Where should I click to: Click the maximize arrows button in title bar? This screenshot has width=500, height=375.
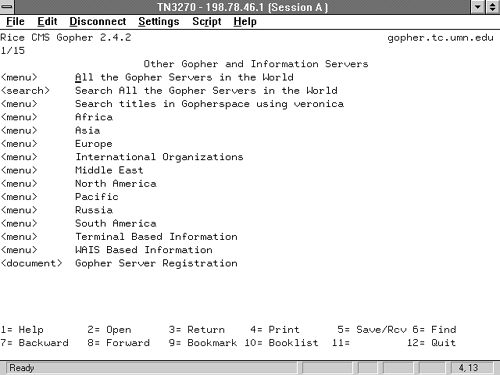coord(493,7)
